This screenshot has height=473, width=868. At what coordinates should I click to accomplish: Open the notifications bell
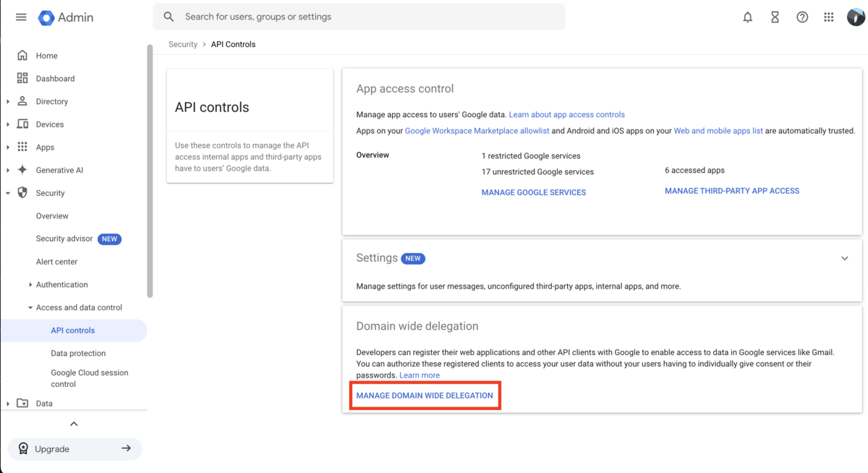pos(747,17)
